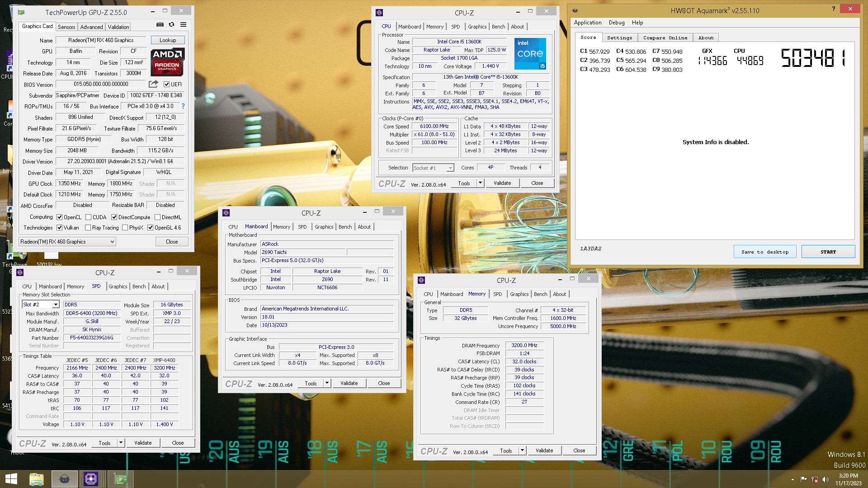The image size is (868, 488).
Task: Take a screenshot with GPU-Z camera icon
Action: tap(160, 25)
